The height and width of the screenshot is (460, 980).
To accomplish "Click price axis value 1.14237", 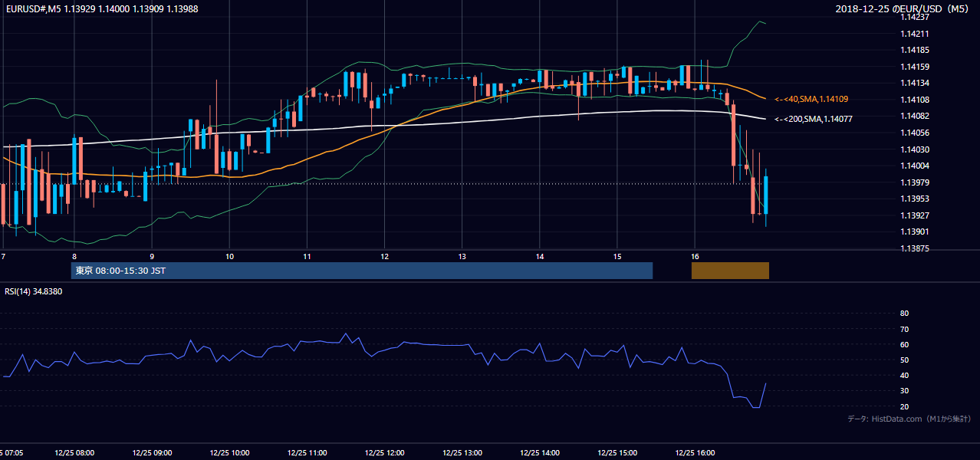I will click(x=915, y=17).
